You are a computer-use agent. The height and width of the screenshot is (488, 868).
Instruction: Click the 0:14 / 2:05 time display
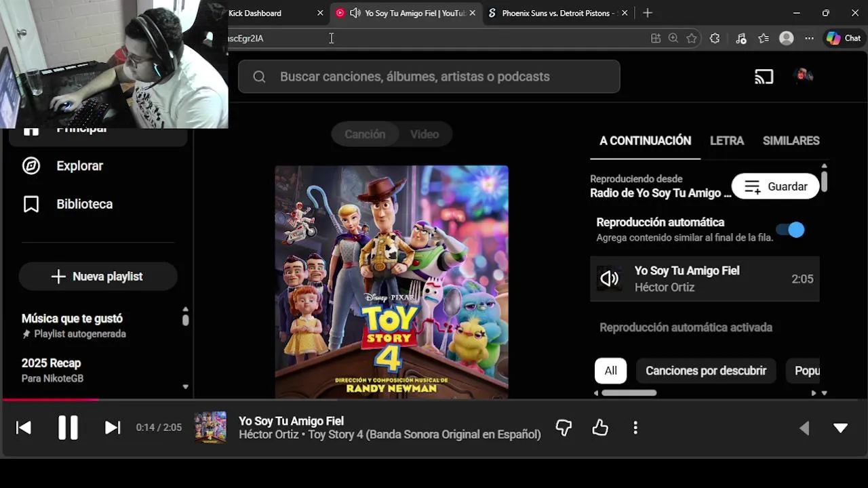(x=159, y=428)
